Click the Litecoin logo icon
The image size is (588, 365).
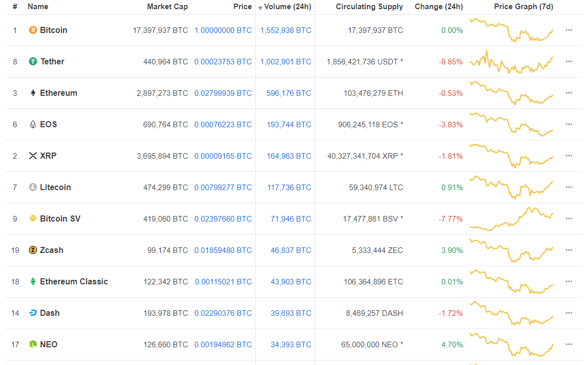pos(33,188)
